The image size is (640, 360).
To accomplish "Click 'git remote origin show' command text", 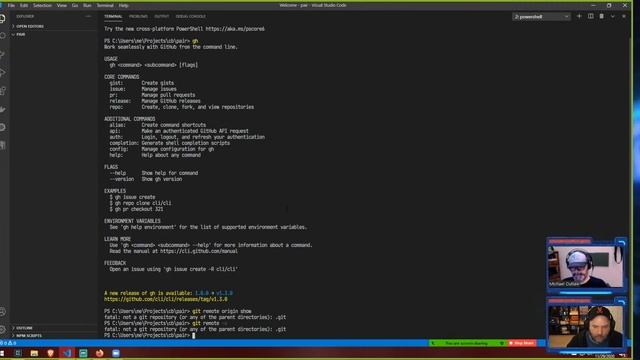I will (222, 311).
